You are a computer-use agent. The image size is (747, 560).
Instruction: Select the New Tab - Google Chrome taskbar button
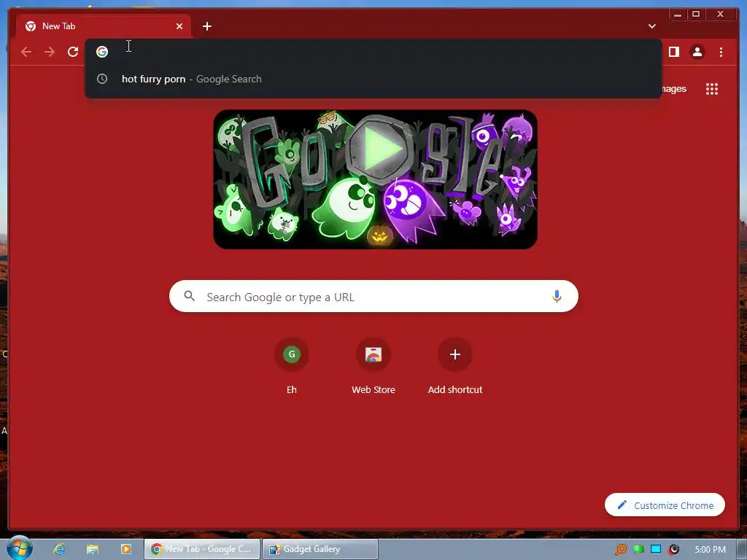coord(203,549)
